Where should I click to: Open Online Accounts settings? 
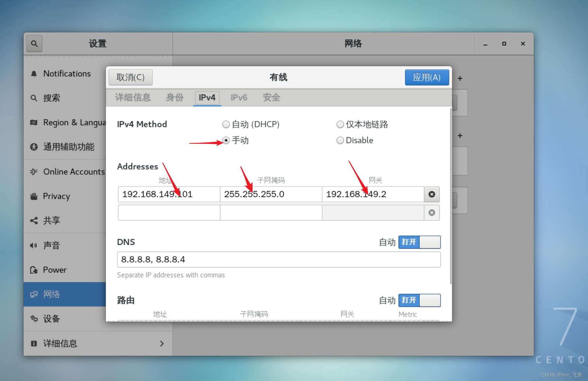pos(73,171)
